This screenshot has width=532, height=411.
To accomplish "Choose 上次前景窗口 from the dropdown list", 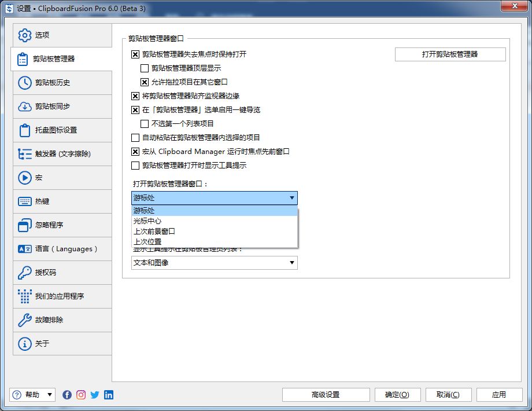I will (x=215, y=232).
